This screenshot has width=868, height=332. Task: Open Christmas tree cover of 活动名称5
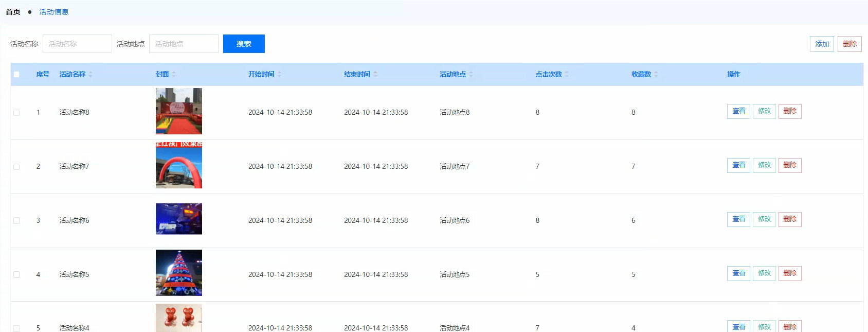[179, 273]
